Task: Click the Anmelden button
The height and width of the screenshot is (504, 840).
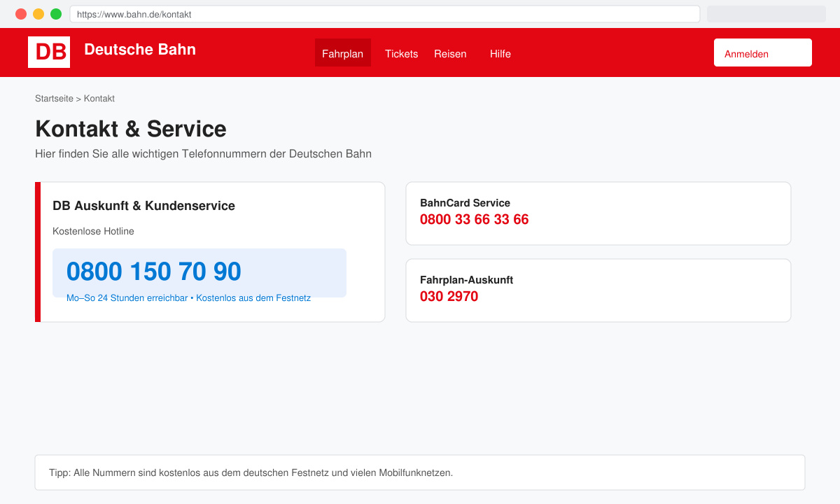Action: pos(763,52)
